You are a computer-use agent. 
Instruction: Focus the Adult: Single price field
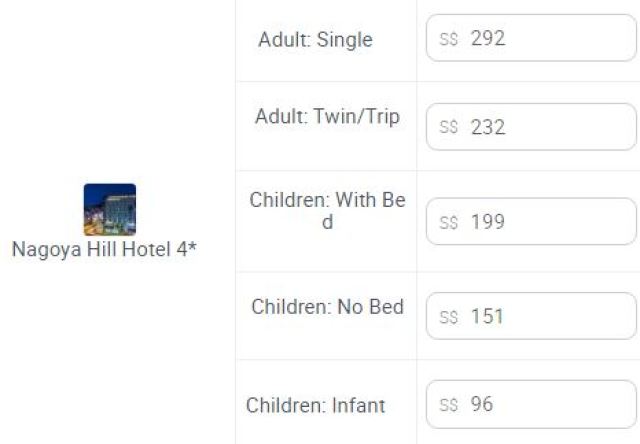pos(531,38)
